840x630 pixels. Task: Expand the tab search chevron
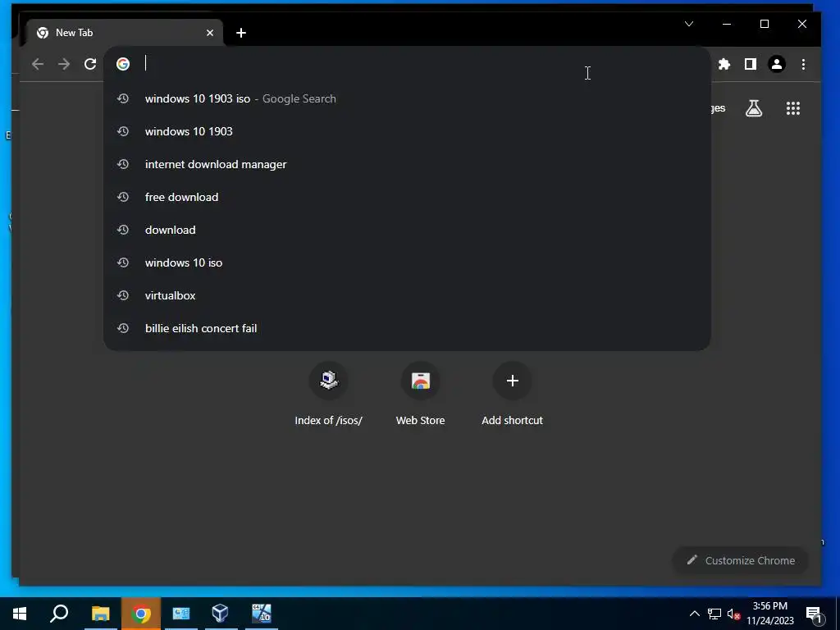tap(689, 24)
